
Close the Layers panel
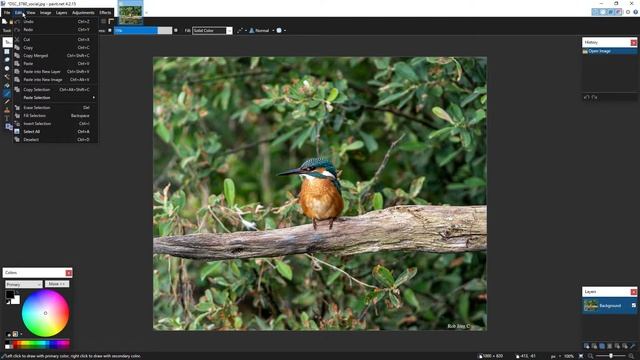[x=633, y=292]
